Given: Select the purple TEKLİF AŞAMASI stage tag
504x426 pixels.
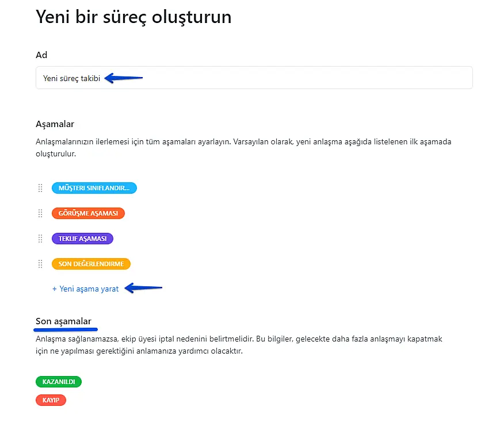Looking at the screenshot, I should [x=82, y=239].
